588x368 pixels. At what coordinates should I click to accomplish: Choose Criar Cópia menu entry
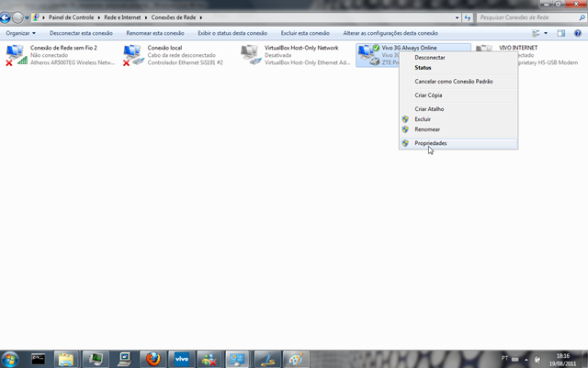[x=428, y=95]
